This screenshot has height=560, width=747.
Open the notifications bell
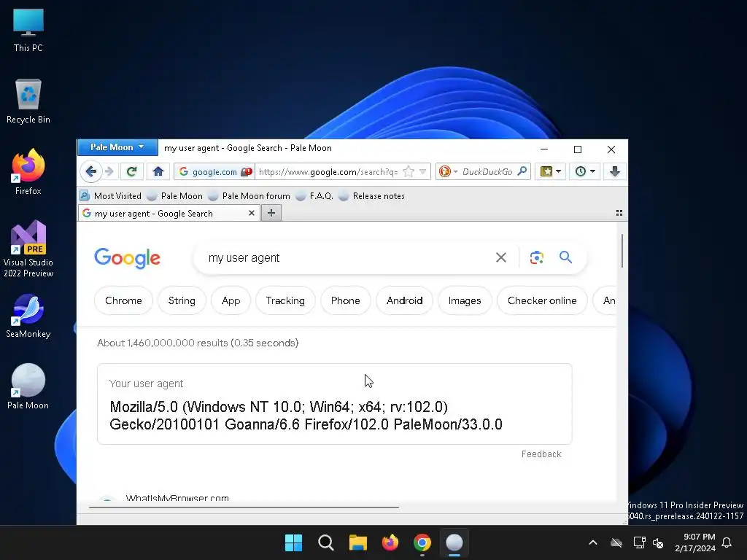pos(727,542)
